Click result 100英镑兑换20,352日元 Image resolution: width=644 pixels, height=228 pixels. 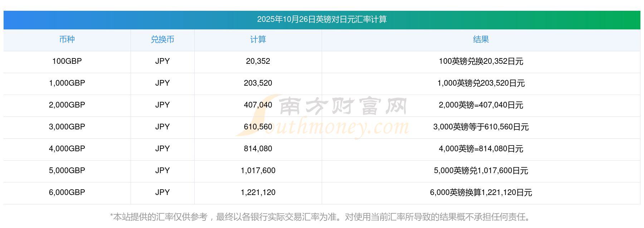[481, 61]
